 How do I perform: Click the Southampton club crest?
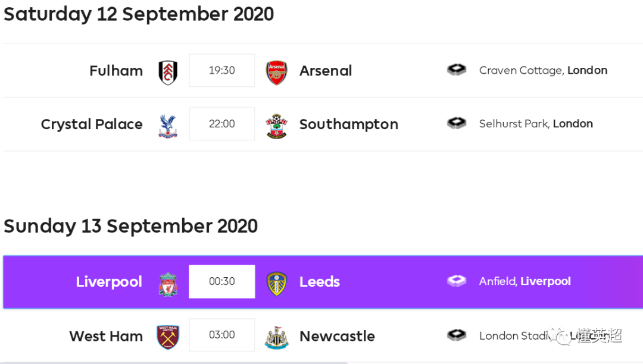click(276, 125)
